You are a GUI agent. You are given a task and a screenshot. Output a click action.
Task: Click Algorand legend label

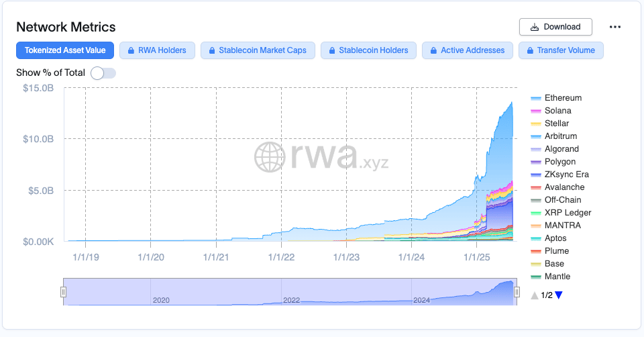(x=561, y=149)
